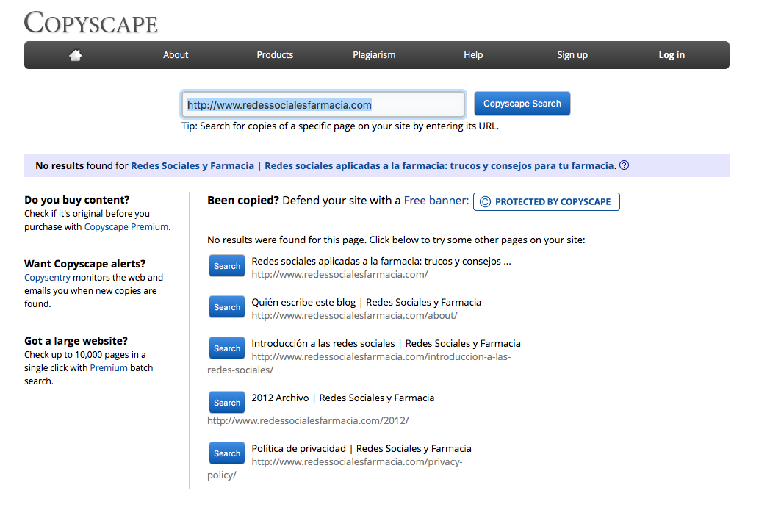Click the Want Copyscape alerts? heading

tap(85, 264)
